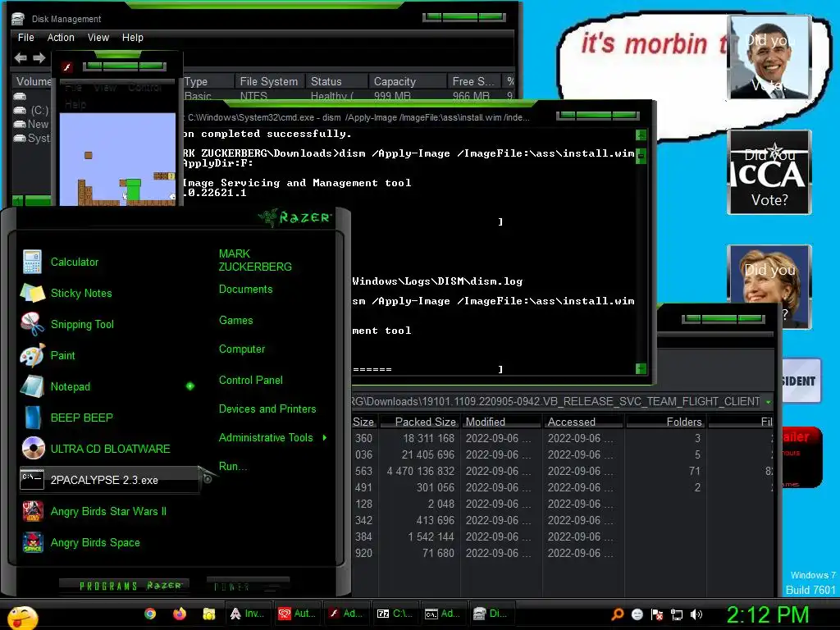840x630 pixels.
Task: Open the Help menu in Disk Management
Action: pyautogui.click(x=132, y=38)
